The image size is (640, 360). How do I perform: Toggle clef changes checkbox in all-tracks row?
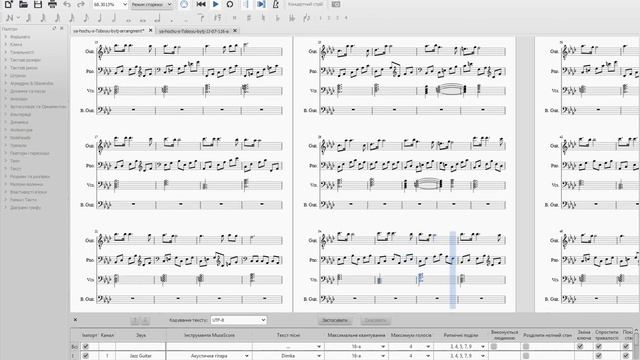click(580, 347)
